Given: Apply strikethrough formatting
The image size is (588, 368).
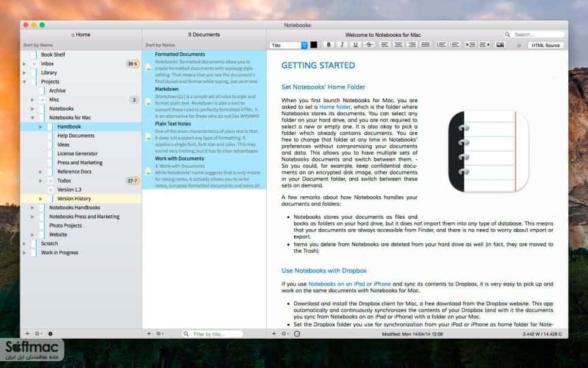Looking at the screenshot, I should [x=369, y=45].
